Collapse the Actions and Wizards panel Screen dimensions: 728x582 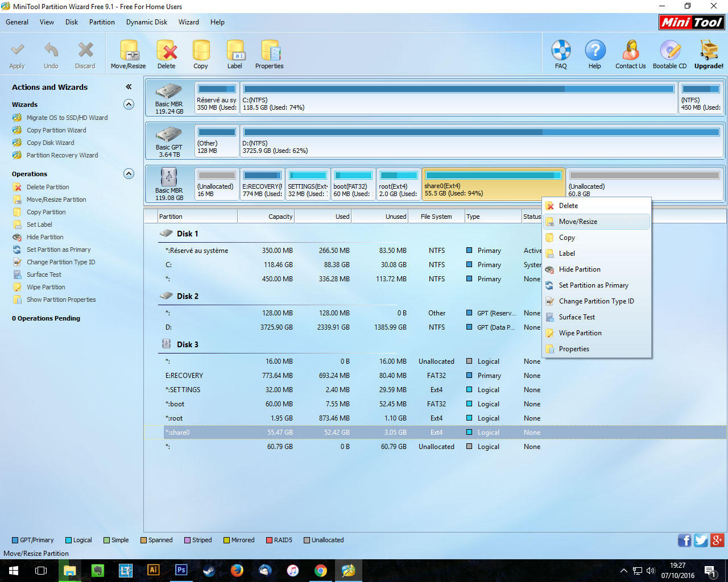[x=129, y=87]
